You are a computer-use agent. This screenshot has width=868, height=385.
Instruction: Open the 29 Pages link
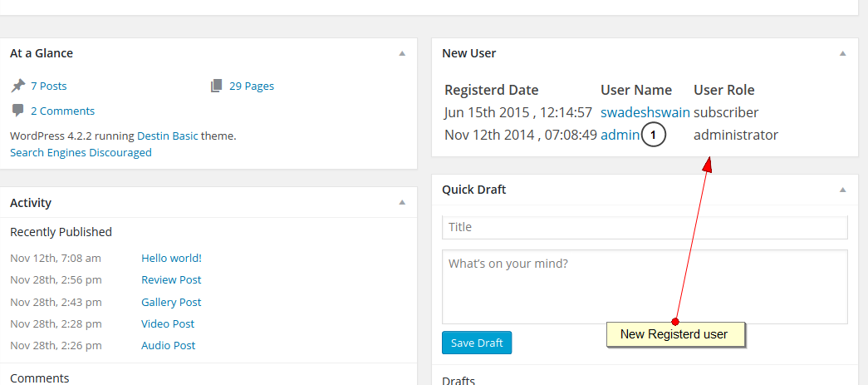(x=251, y=86)
